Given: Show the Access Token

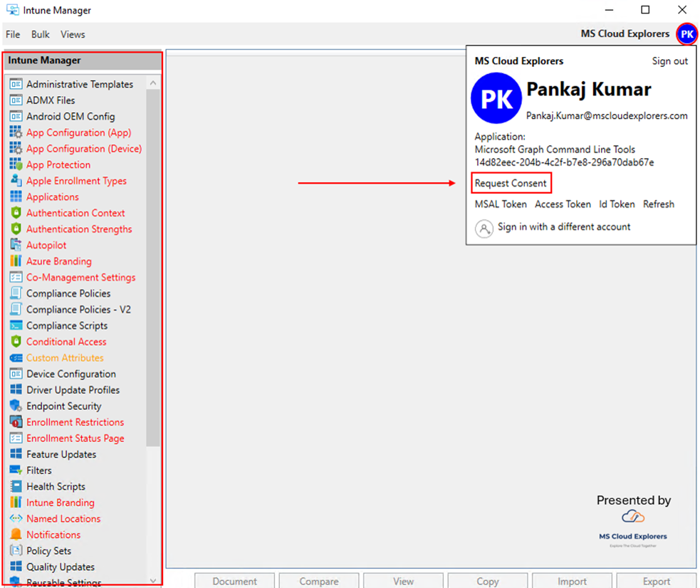Looking at the screenshot, I should pos(563,204).
